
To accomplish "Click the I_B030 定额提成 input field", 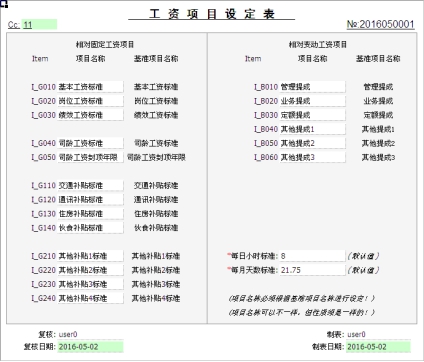I will 312,115.
